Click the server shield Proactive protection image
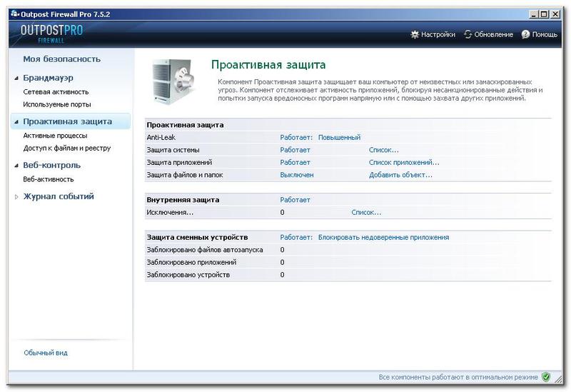This screenshot has width=571, height=392. pyautogui.click(x=173, y=81)
